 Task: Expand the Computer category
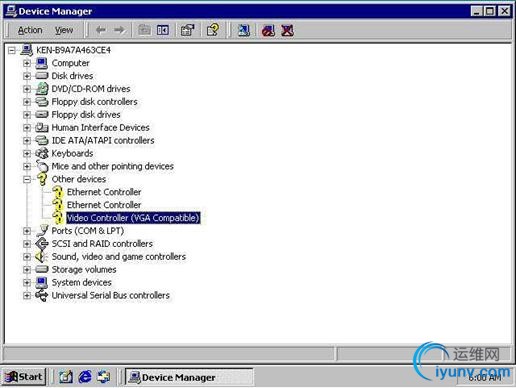(27, 63)
